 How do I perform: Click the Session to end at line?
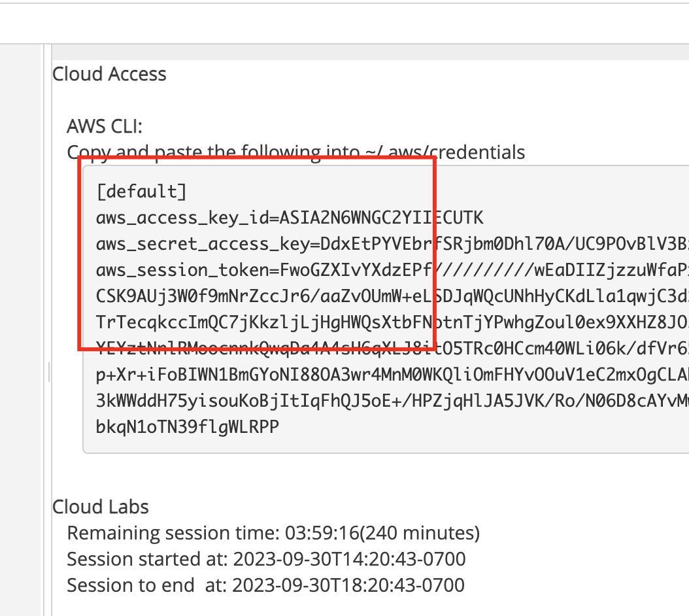265,585
